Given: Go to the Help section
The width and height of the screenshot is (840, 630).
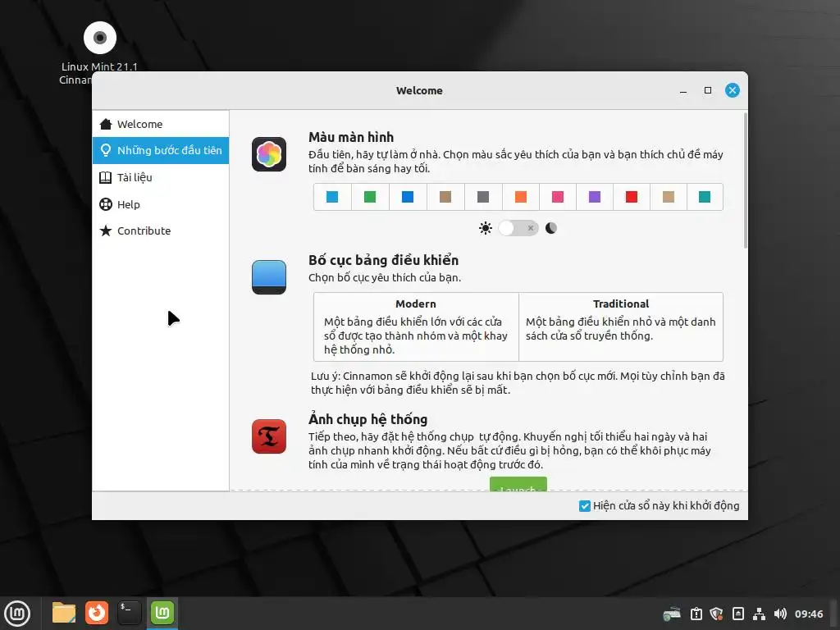Looking at the screenshot, I should (161, 204).
